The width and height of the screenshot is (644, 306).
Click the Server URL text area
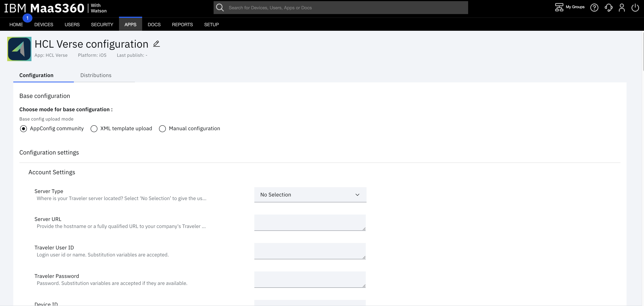pos(310,222)
